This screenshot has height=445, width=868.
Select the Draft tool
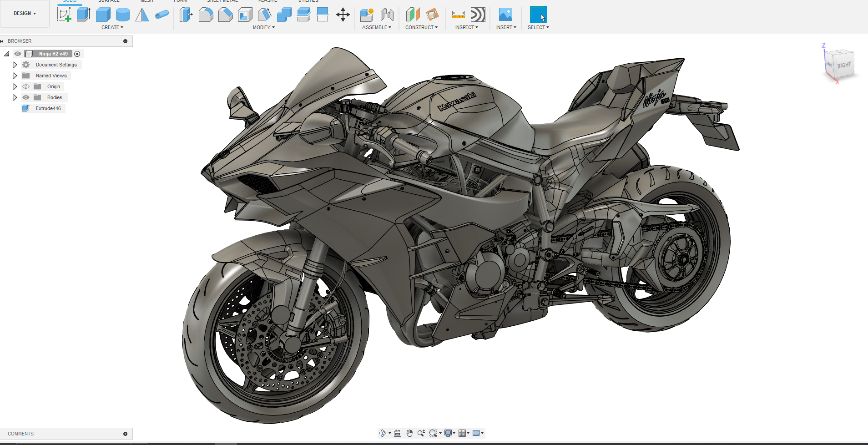(x=264, y=15)
